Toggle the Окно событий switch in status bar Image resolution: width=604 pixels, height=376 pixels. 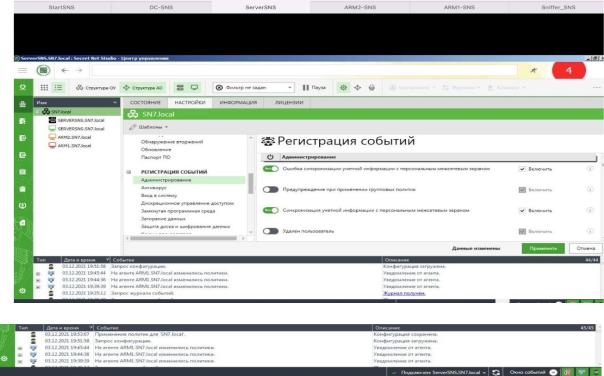(x=554, y=372)
